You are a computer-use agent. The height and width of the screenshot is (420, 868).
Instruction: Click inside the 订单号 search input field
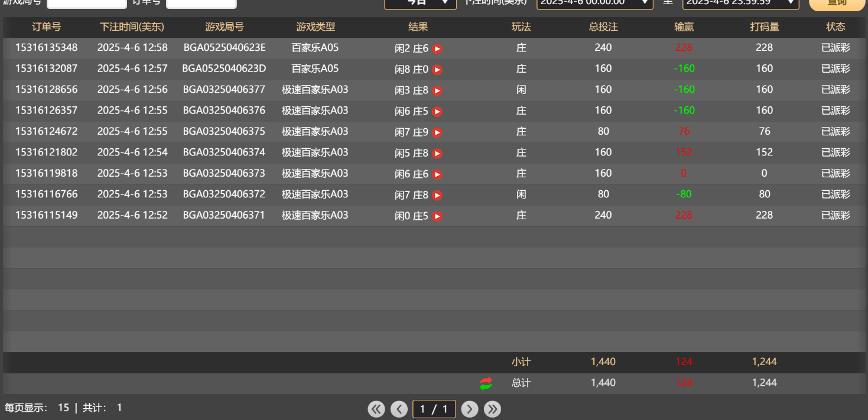(x=201, y=2)
